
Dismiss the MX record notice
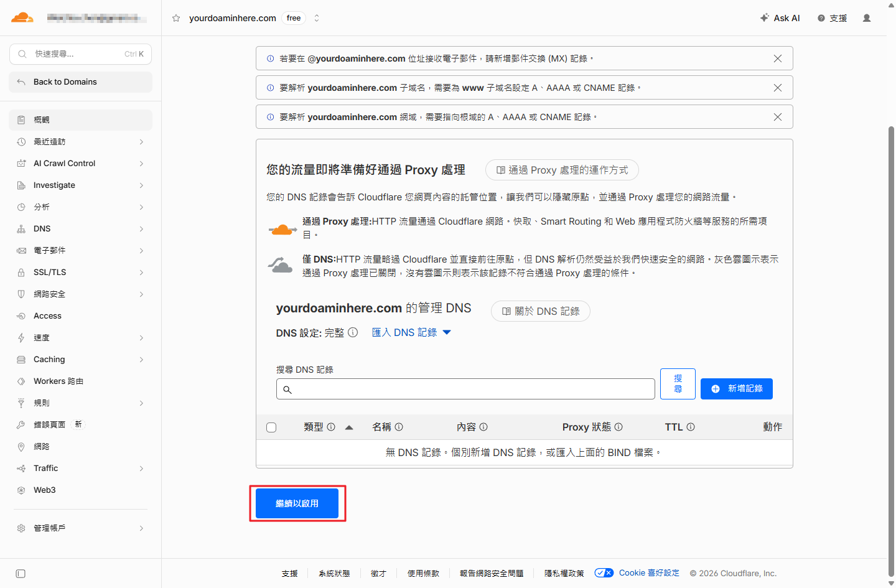click(x=778, y=58)
